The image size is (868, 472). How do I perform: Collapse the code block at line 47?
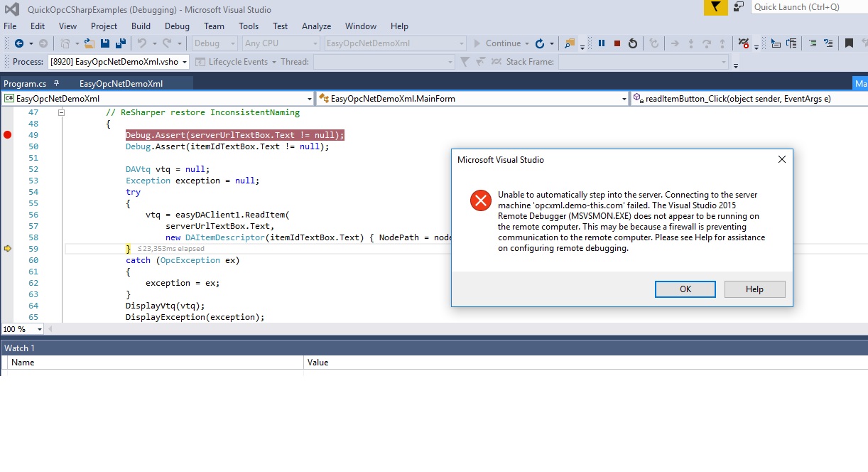[x=61, y=112]
